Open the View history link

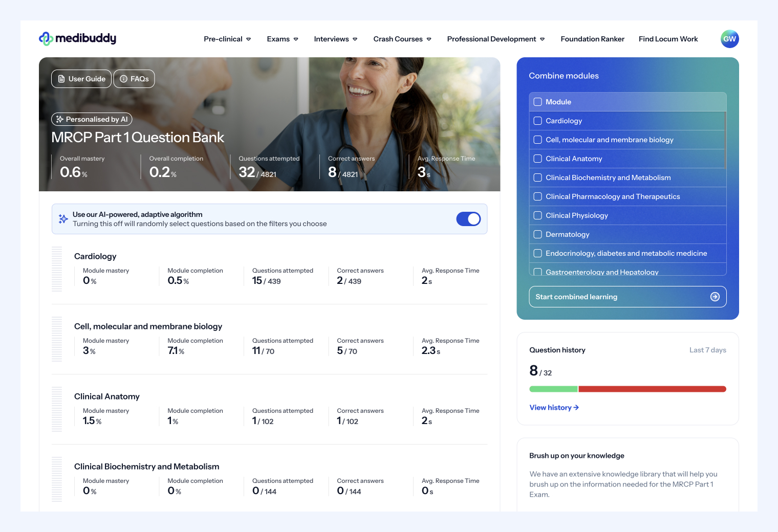pyautogui.click(x=554, y=408)
